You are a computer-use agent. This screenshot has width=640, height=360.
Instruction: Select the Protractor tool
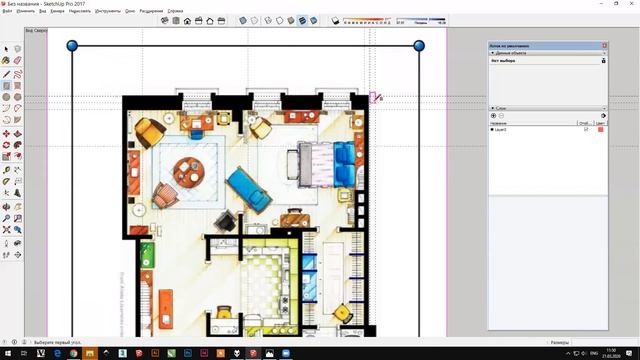[6, 182]
